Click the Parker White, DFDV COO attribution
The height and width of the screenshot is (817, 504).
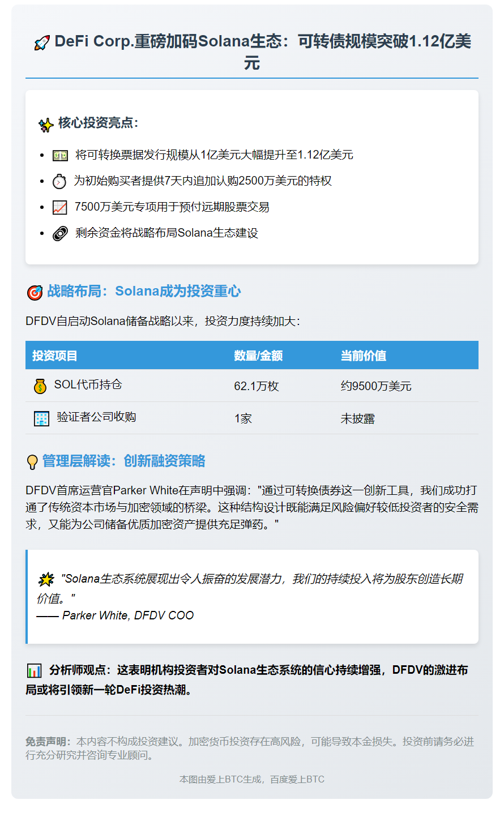pos(116,615)
